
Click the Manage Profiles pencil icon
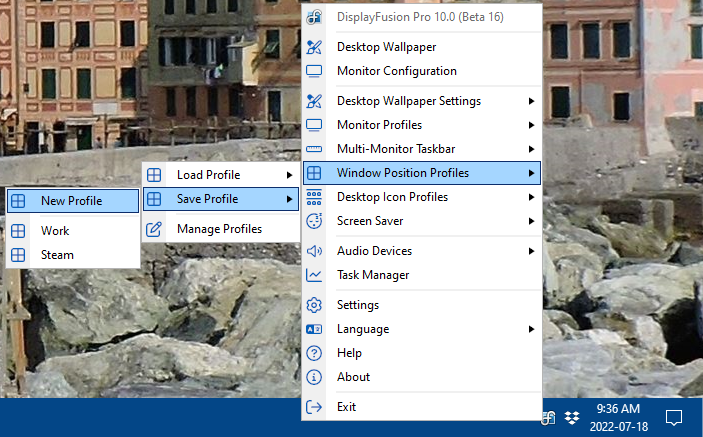click(x=154, y=229)
